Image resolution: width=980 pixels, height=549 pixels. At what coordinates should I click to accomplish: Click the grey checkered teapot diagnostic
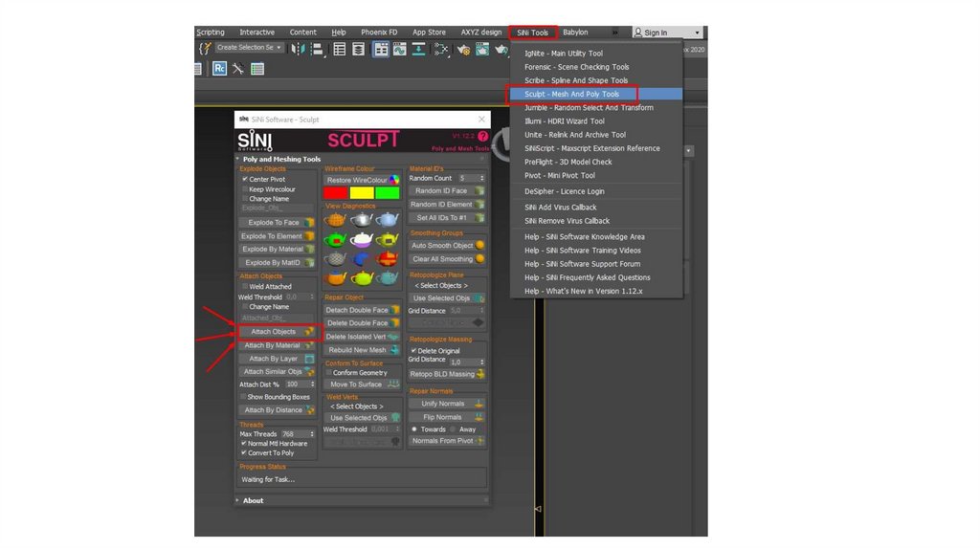[x=335, y=258]
